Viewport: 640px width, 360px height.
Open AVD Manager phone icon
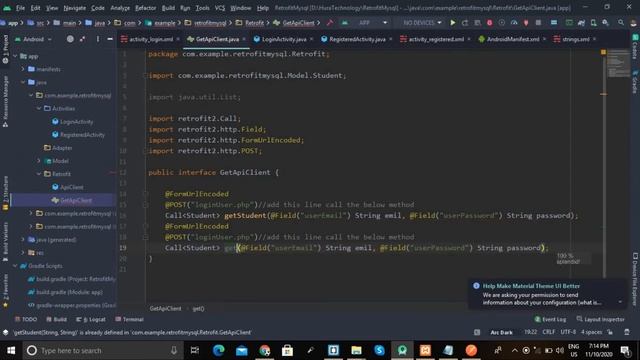(x=593, y=23)
